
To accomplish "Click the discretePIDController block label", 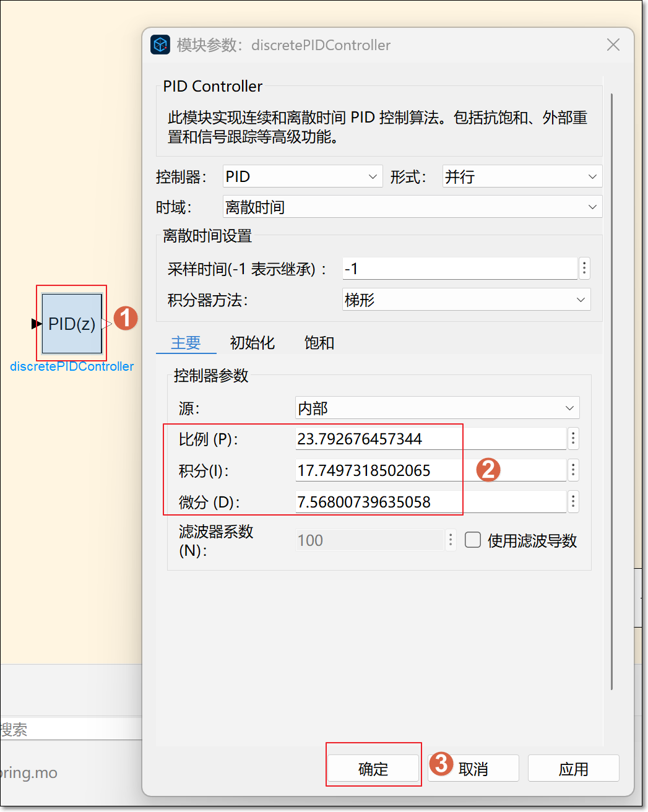I will pos(72,366).
